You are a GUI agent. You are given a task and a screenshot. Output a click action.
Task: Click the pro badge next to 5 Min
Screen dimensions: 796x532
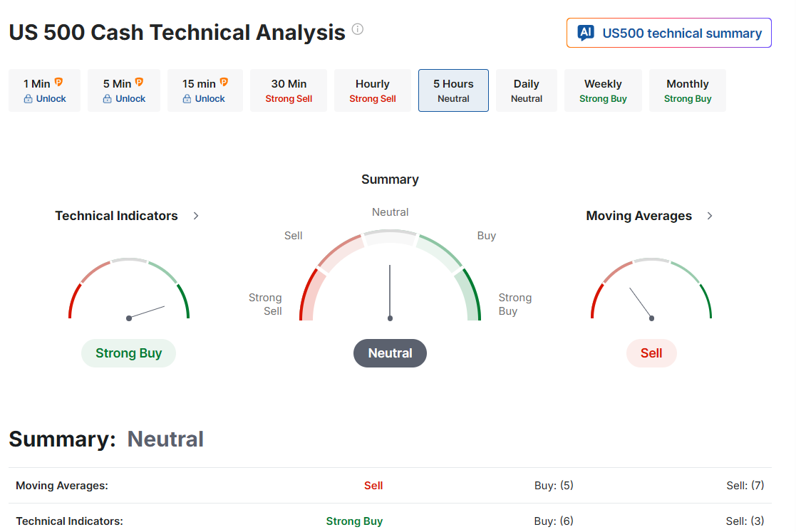[139, 82]
